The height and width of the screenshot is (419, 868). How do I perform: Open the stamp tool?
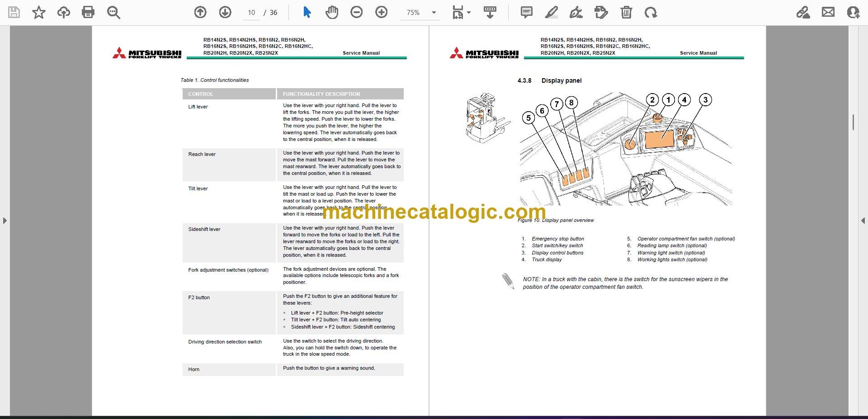pos(601,12)
